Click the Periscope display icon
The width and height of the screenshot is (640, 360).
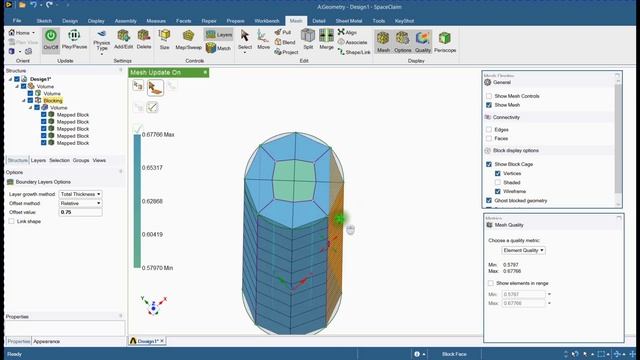point(445,42)
